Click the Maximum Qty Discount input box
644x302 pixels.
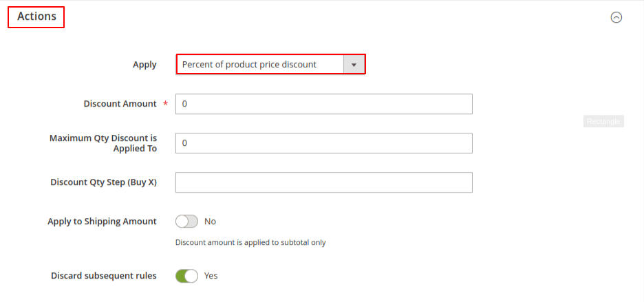coord(324,143)
